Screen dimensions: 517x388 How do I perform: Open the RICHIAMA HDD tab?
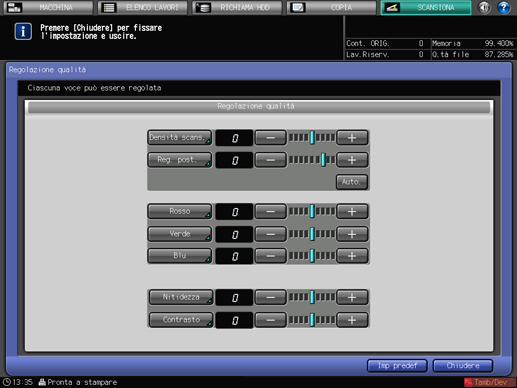click(x=237, y=7)
